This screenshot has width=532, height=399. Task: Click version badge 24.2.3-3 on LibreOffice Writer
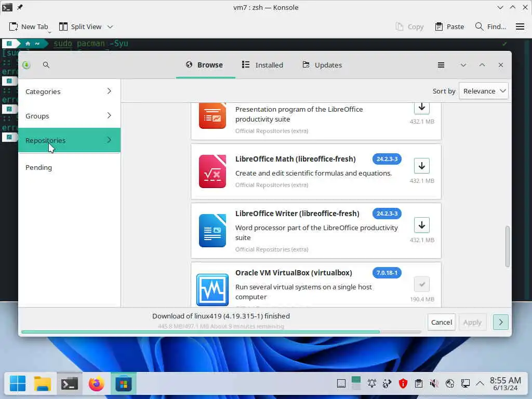387,214
